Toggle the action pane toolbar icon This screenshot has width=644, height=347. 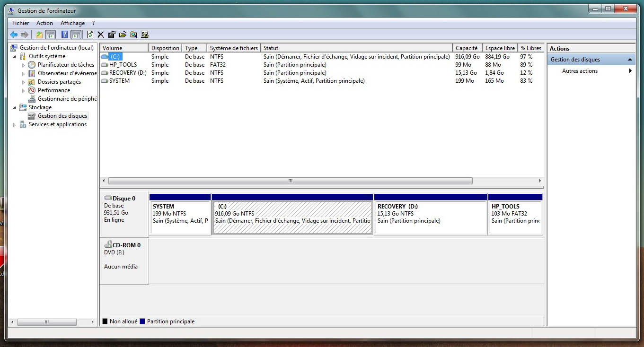click(x=76, y=35)
